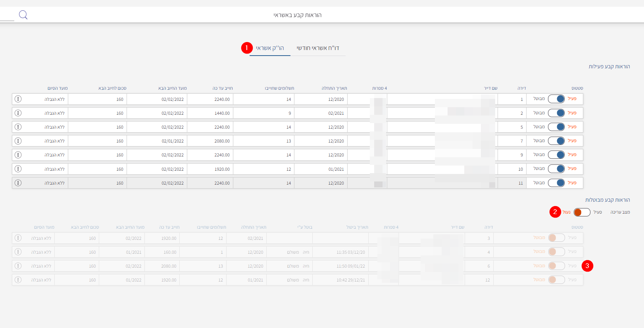The image size is (644, 328).
Task: Toggle status switch for apartment 1
Action: click(556, 99)
